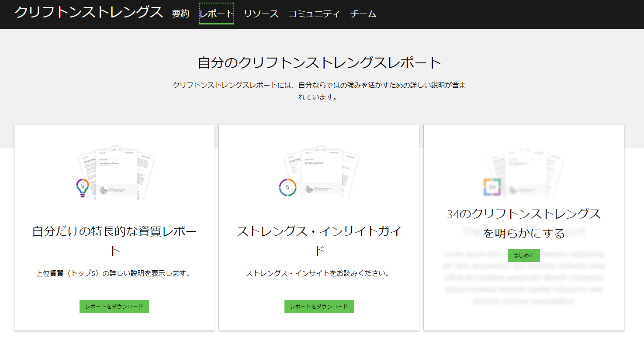This screenshot has width=644, height=341.
Task: Open the クリフトンストレングス home title
Action: [89, 12]
